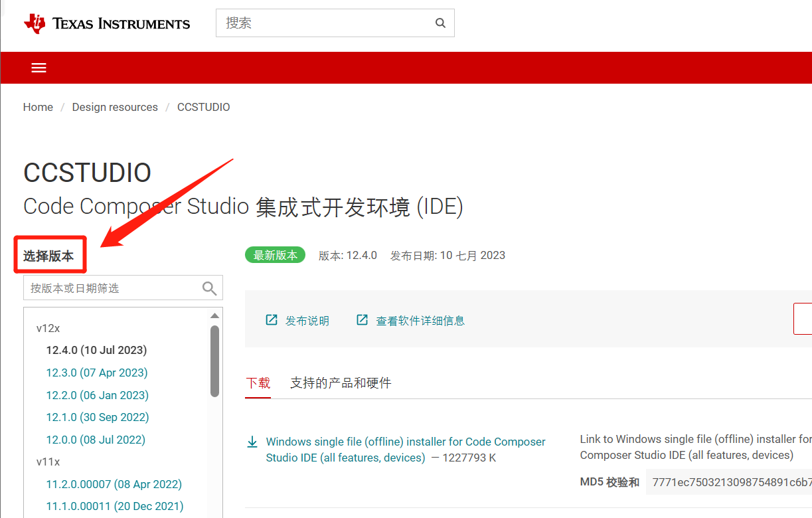
Task: Click the Texas Instruments logo
Action: coord(106,23)
